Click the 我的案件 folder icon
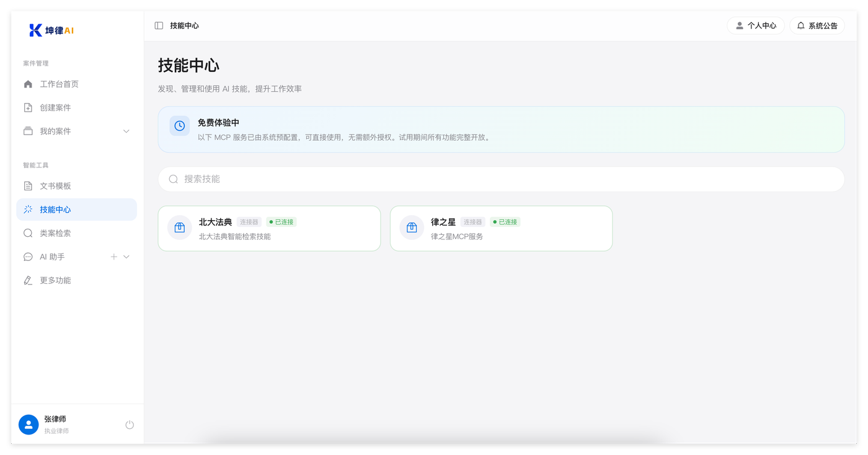This screenshot has width=868, height=455. click(28, 131)
